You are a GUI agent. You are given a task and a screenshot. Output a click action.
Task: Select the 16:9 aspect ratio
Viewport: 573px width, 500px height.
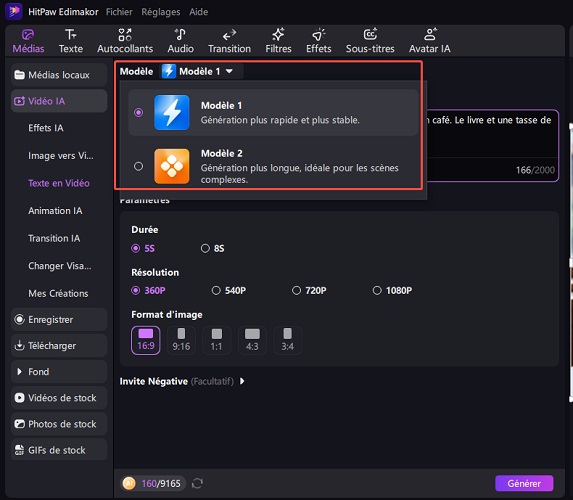tap(145, 340)
